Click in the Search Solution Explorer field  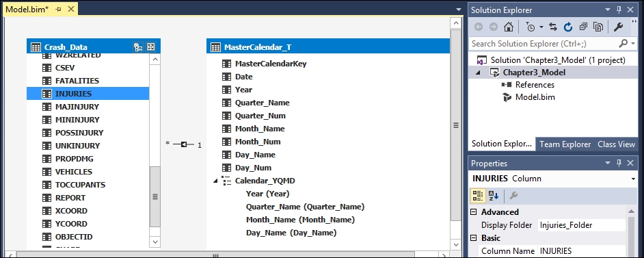544,43
